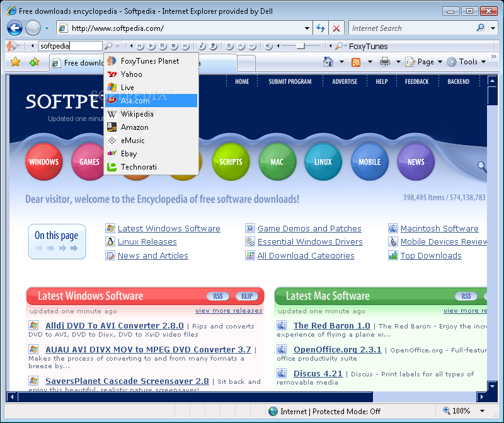Click the vertical scrollbar down arrow
This screenshot has height=423, width=504.
tap(493, 385)
